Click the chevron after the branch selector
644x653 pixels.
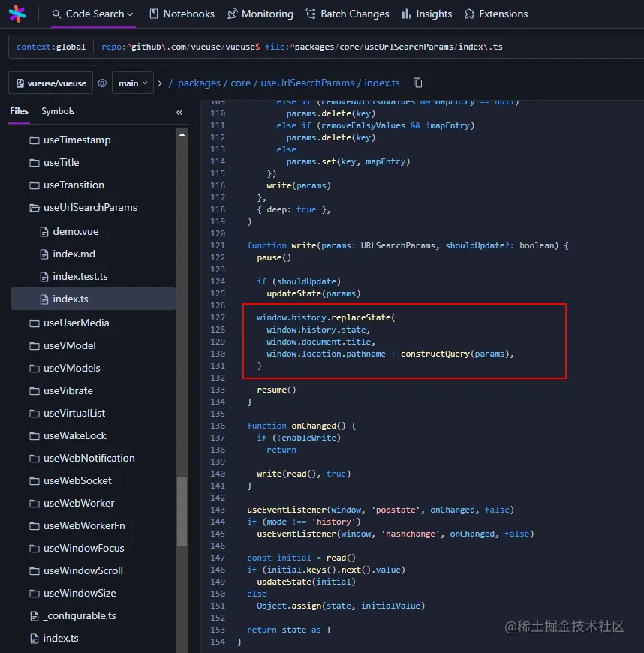click(160, 83)
